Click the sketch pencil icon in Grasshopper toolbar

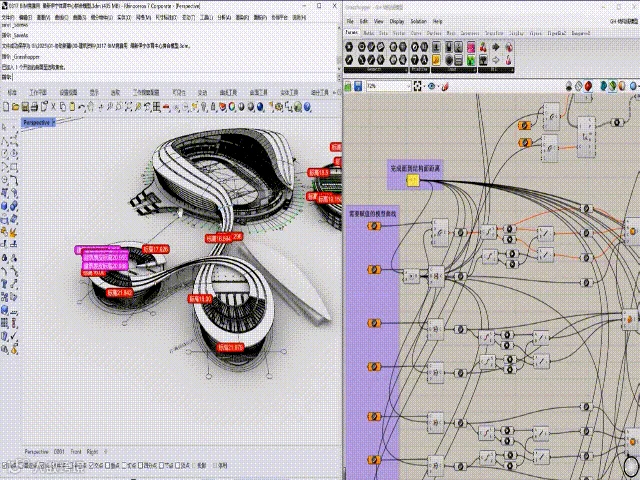(445, 86)
